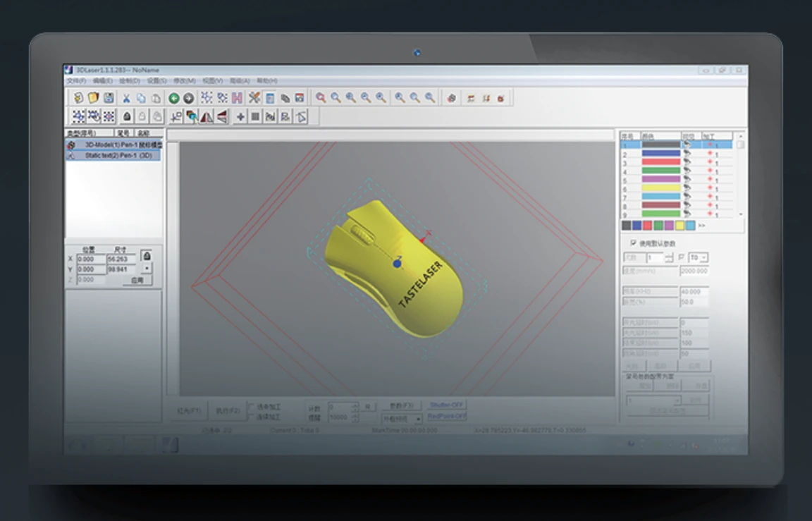Click the small dot button below the lock
Screen dimensions: 812x521
coord(147,268)
